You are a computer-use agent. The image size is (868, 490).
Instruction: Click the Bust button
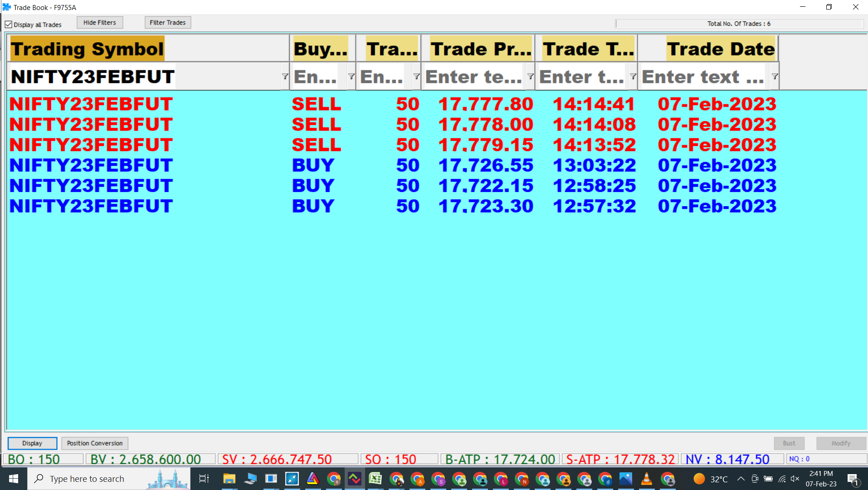tap(789, 443)
